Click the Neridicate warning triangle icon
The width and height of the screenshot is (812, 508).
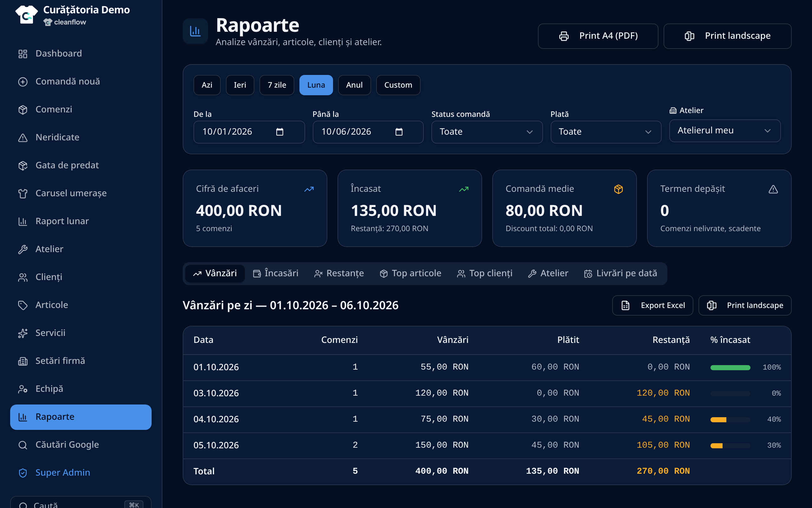(x=23, y=137)
